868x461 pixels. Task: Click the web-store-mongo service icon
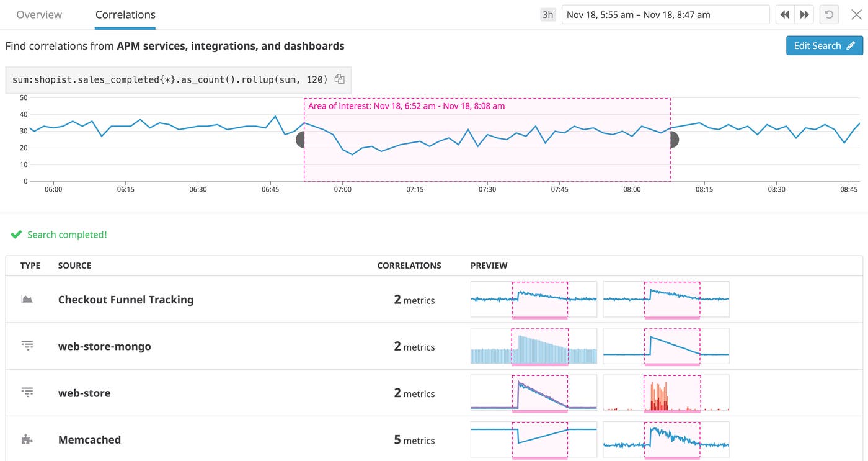(27, 346)
